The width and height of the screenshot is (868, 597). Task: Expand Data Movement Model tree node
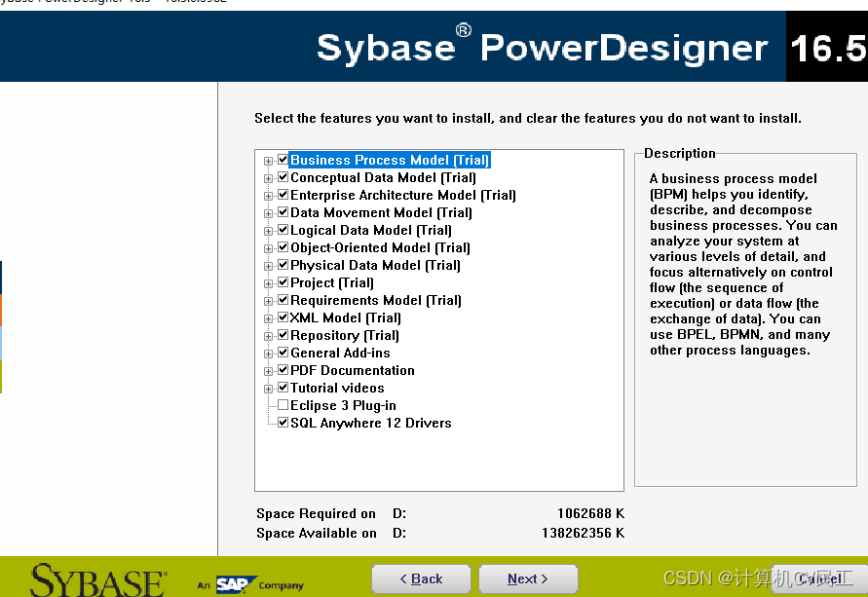(x=269, y=213)
